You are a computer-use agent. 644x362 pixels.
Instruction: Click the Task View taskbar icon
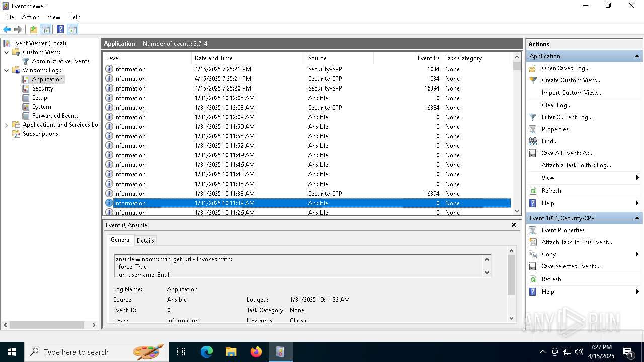pyautogui.click(x=182, y=352)
